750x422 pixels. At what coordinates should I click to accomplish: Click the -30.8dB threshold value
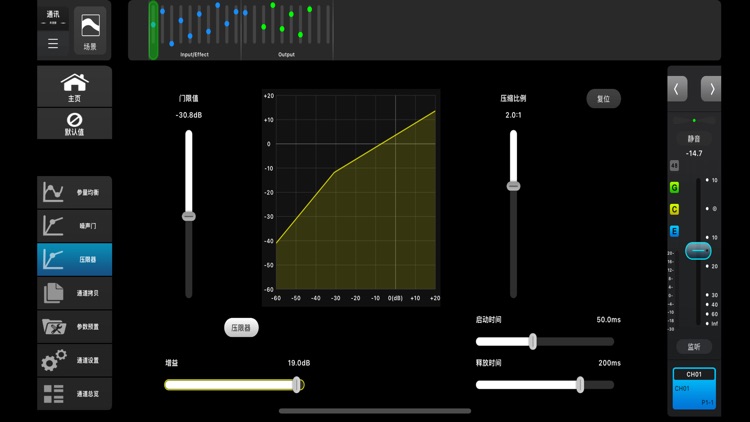point(188,115)
